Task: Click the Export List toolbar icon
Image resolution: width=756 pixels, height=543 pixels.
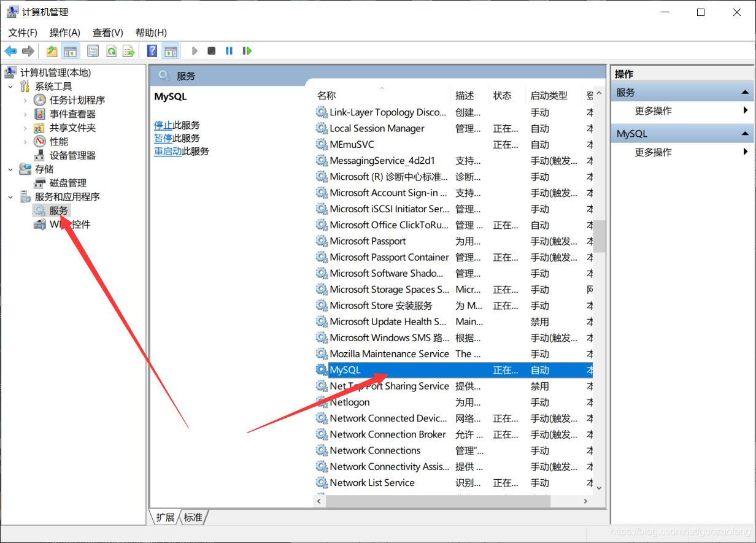Action: (x=128, y=51)
